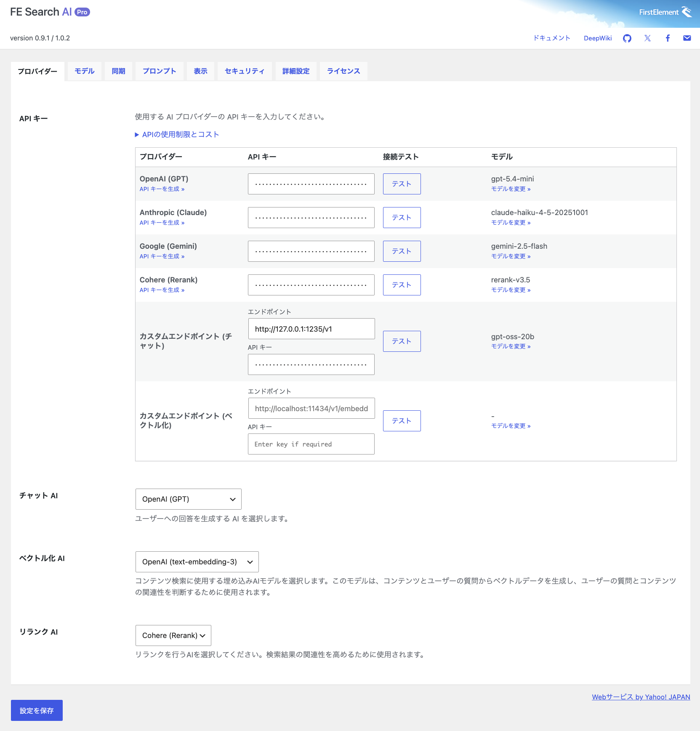The height and width of the screenshot is (731, 700).
Task: Switch to the ライセンス tab
Action: click(343, 71)
